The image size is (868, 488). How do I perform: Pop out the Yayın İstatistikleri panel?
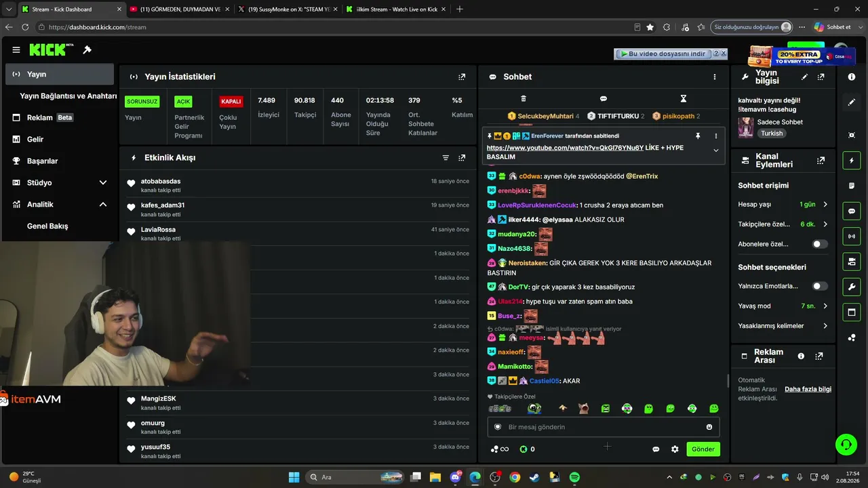(462, 77)
